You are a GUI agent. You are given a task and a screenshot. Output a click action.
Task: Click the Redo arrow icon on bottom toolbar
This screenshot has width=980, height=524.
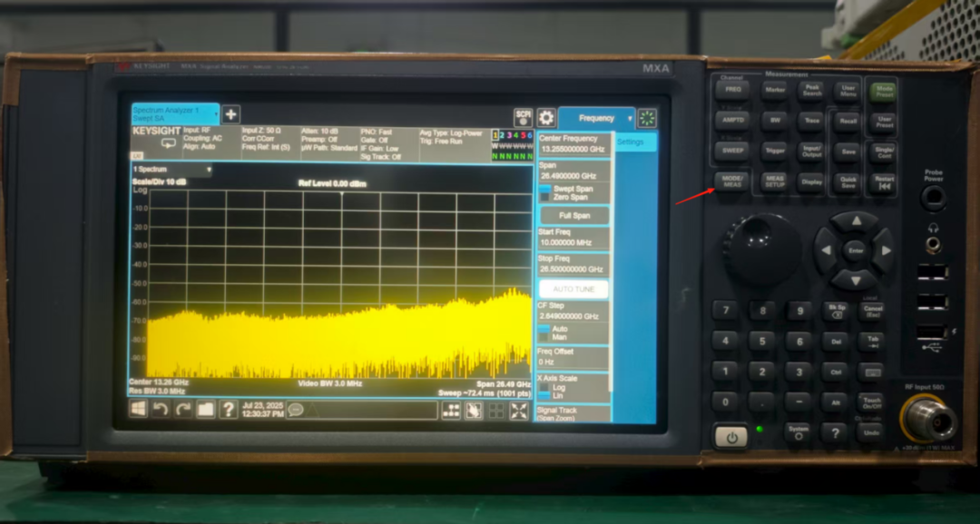pos(181,409)
